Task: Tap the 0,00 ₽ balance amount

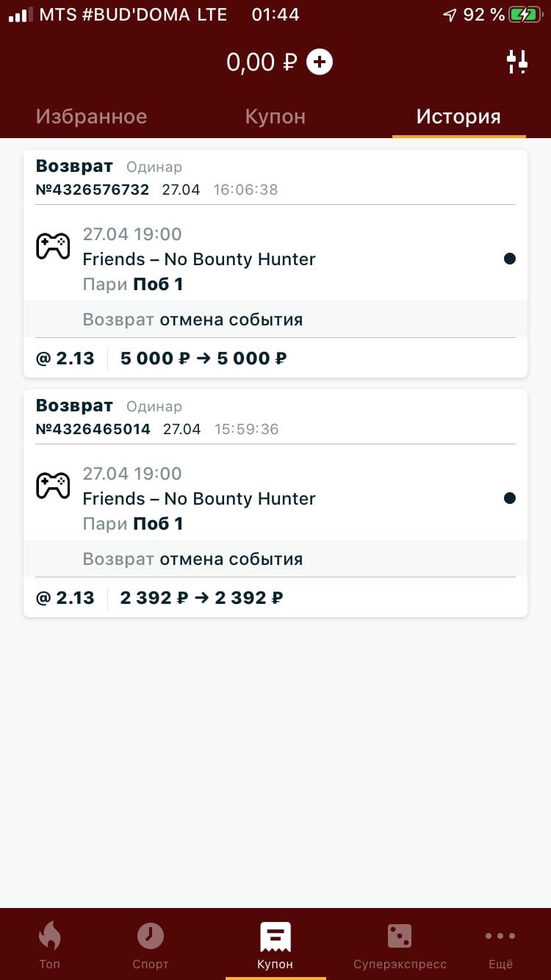Action: [262, 62]
